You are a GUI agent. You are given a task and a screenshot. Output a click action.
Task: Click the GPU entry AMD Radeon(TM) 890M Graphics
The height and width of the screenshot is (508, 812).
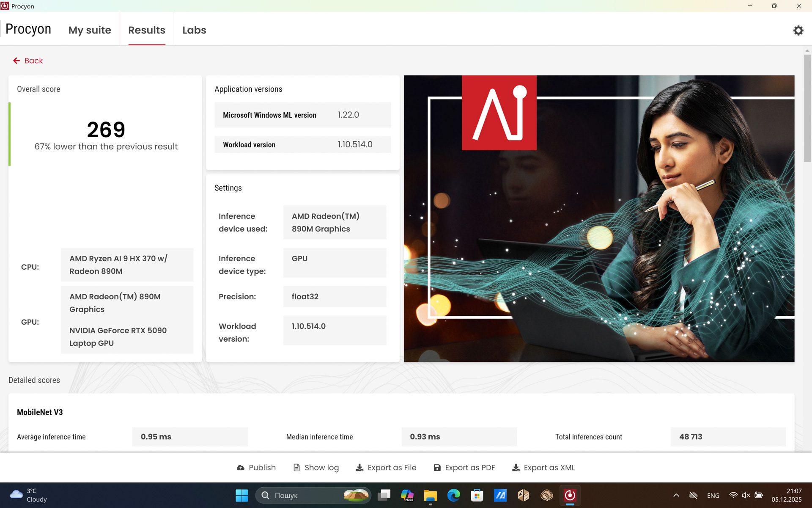pos(115,303)
